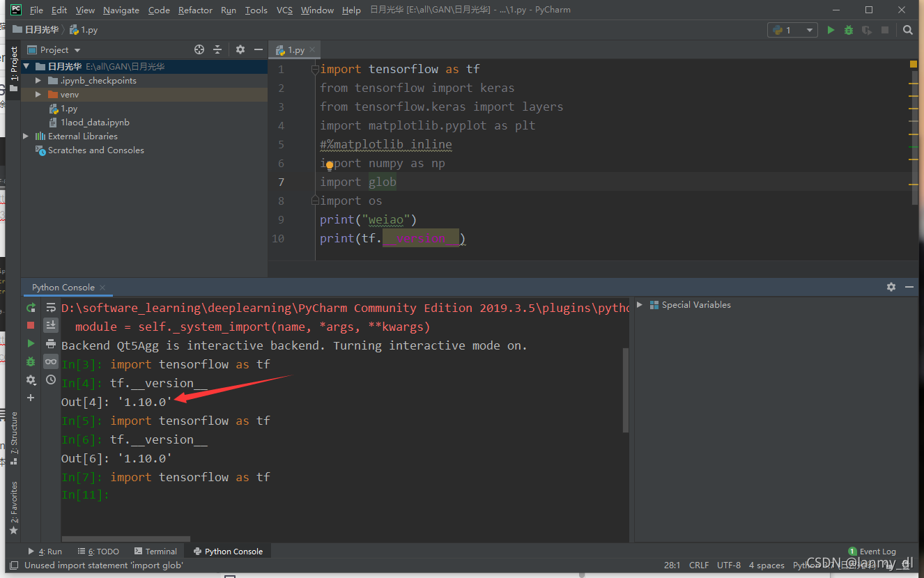Click the UTF-8 encoding indicator
This screenshot has width=924, height=578.
coord(728,565)
